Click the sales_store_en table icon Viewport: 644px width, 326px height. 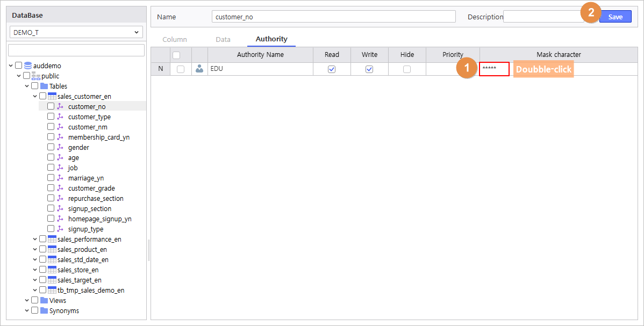coord(52,270)
